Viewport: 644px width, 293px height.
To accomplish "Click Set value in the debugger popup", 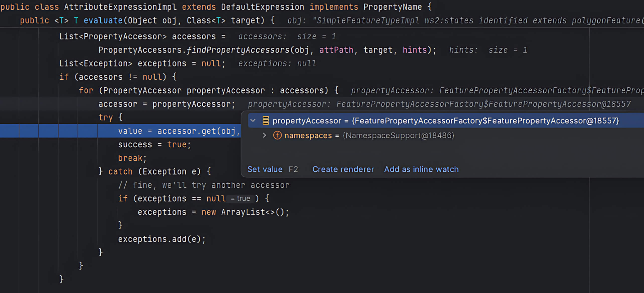I will point(265,169).
